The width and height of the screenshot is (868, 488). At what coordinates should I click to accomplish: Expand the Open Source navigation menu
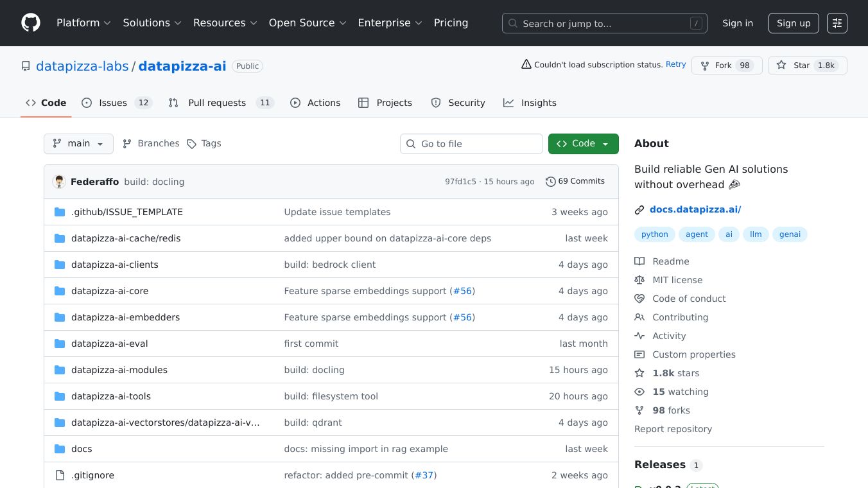(308, 23)
